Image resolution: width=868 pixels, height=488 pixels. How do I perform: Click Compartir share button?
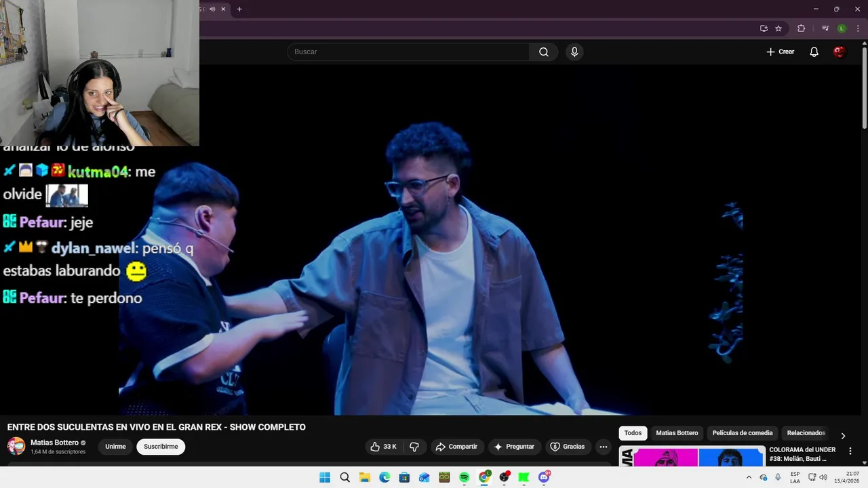[456, 447]
